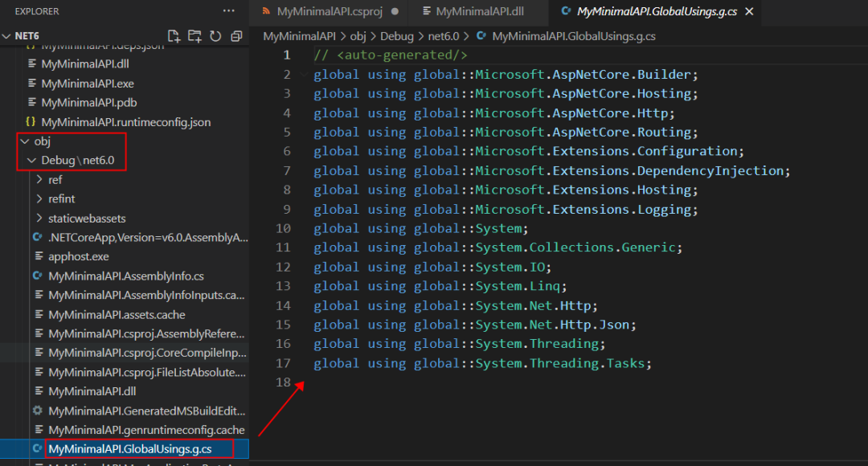Click line number 10 in the gutter

(284, 228)
